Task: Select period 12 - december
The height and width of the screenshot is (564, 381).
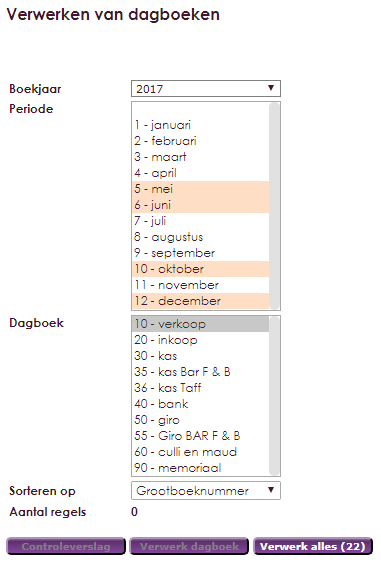Action: point(200,301)
